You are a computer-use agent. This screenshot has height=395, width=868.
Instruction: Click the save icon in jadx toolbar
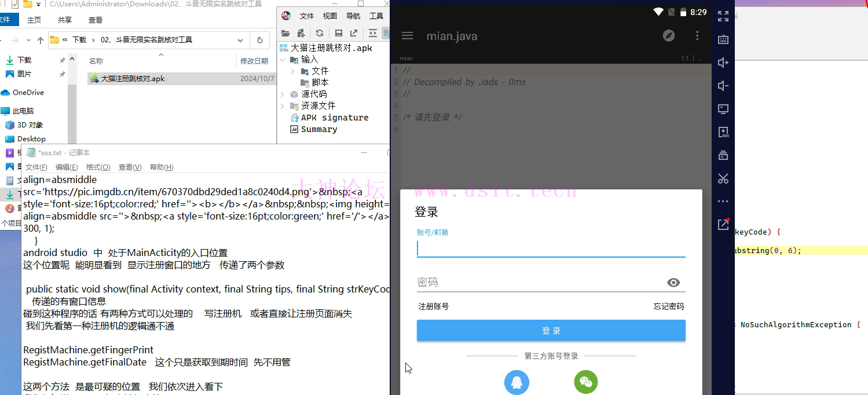pyautogui.click(x=339, y=33)
